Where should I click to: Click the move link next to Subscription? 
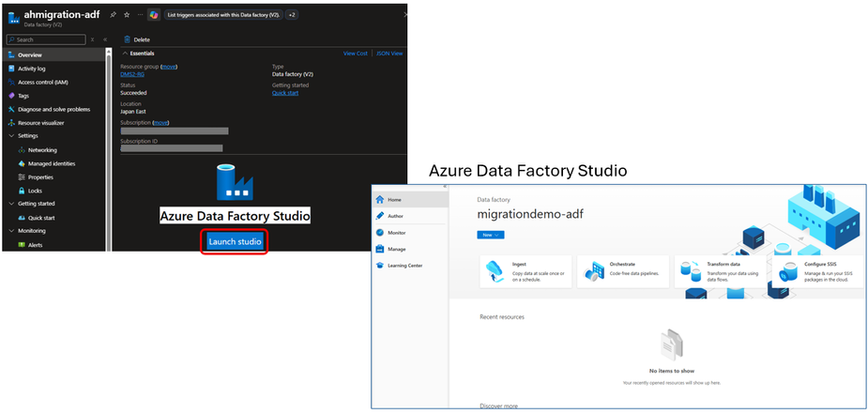click(x=160, y=122)
